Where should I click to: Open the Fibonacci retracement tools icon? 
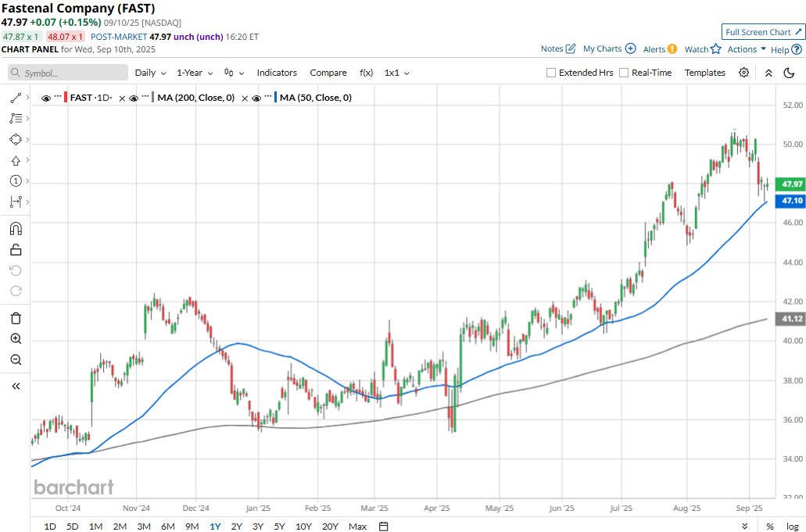pos(16,119)
